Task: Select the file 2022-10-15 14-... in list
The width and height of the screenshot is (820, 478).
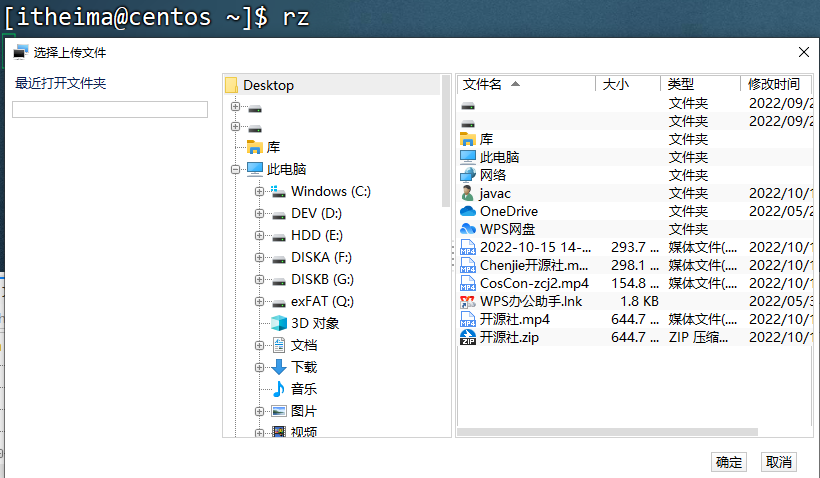Action: pyautogui.click(x=536, y=247)
